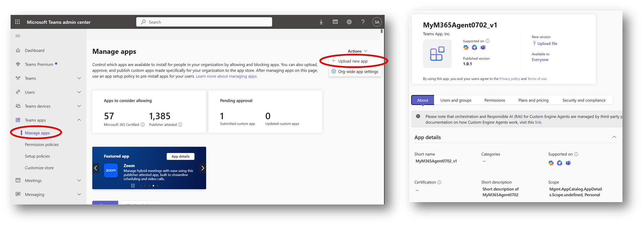
Task: Open the Plans and pricing tab
Action: pyautogui.click(x=533, y=100)
